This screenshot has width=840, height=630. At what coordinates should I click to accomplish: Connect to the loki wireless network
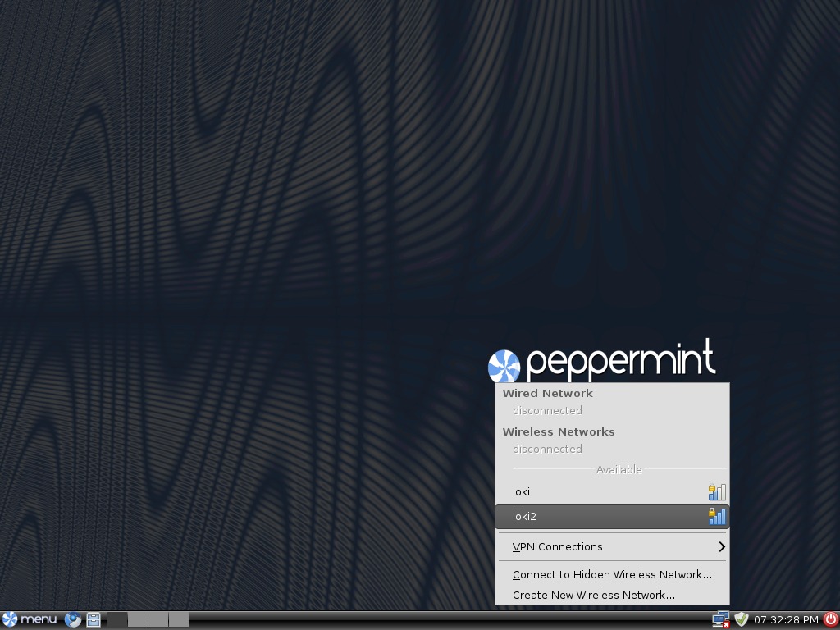click(612, 492)
